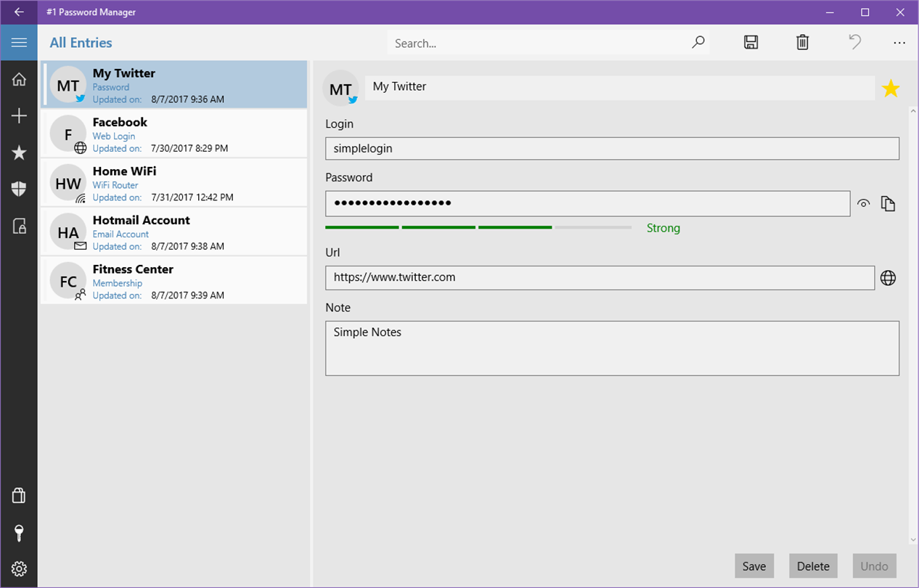
Task: Reveal the password with the eye icon
Action: tap(863, 204)
